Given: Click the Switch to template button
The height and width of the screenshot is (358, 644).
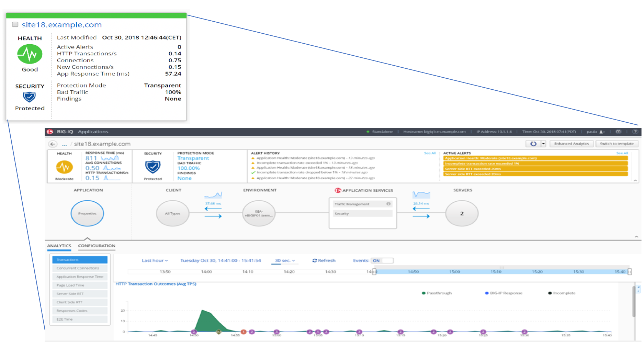Looking at the screenshot, I should point(617,144).
